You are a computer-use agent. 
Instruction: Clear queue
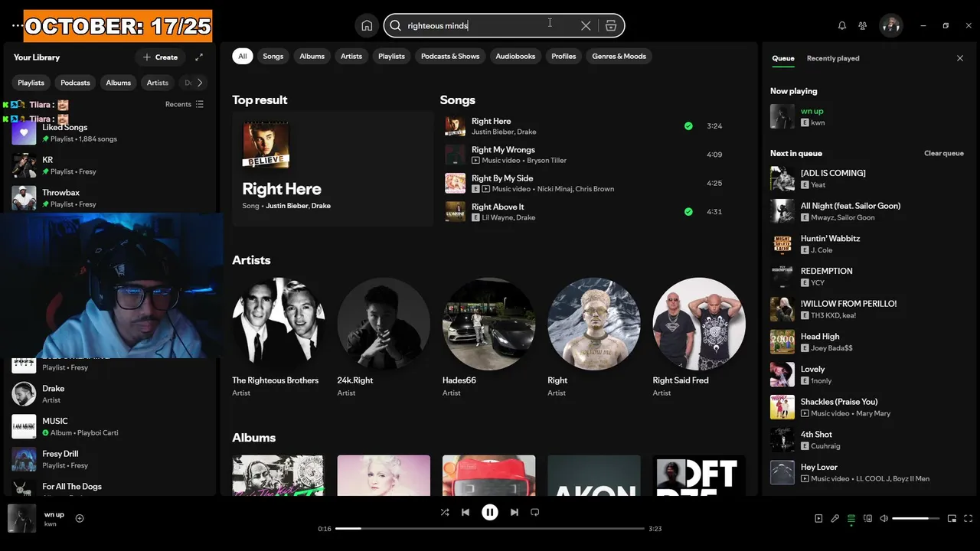tap(944, 153)
